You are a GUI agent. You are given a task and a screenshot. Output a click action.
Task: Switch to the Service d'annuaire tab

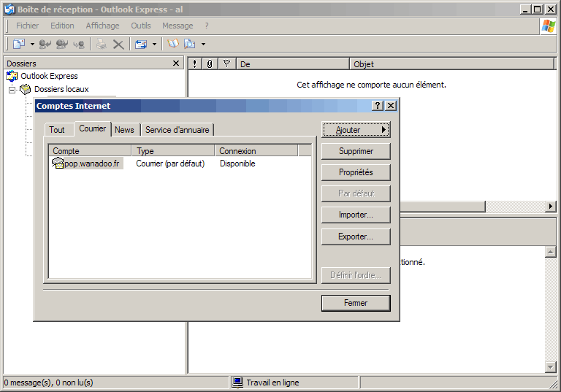[177, 130]
